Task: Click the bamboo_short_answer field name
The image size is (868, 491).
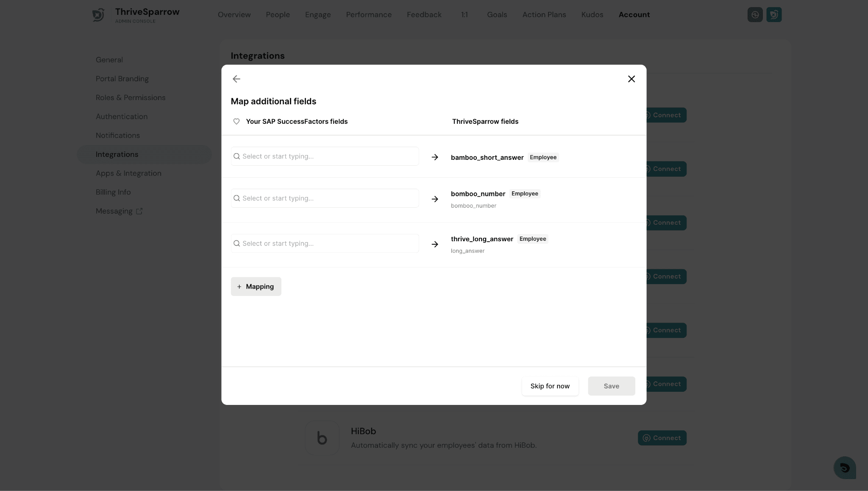Action: point(487,157)
